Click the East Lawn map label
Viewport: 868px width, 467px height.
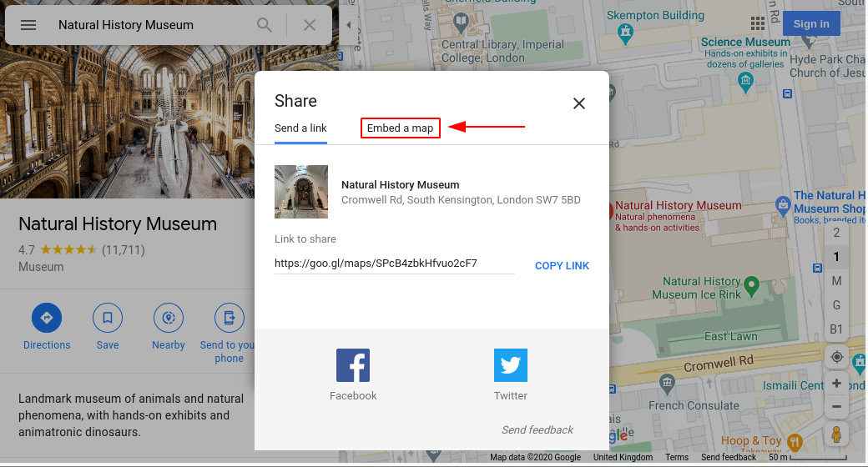pyautogui.click(x=731, y=336)
